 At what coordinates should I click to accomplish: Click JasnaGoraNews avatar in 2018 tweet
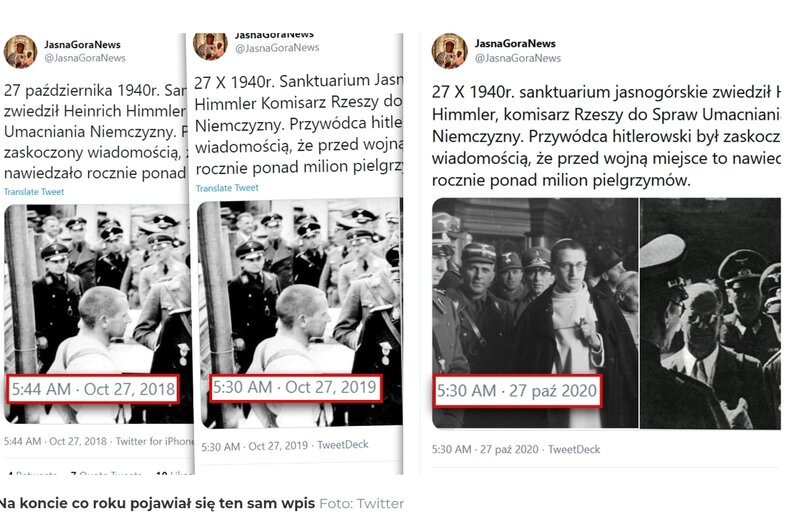(x=20, y=52)
